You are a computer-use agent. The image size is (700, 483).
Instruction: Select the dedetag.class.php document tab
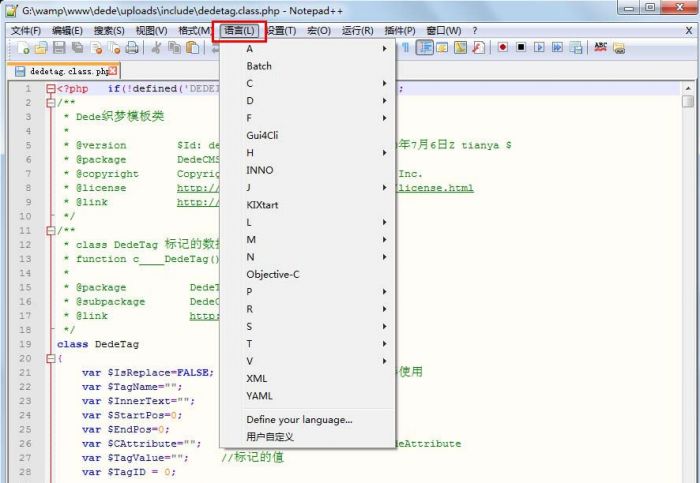pyautogui.click(x=63, y=71)
